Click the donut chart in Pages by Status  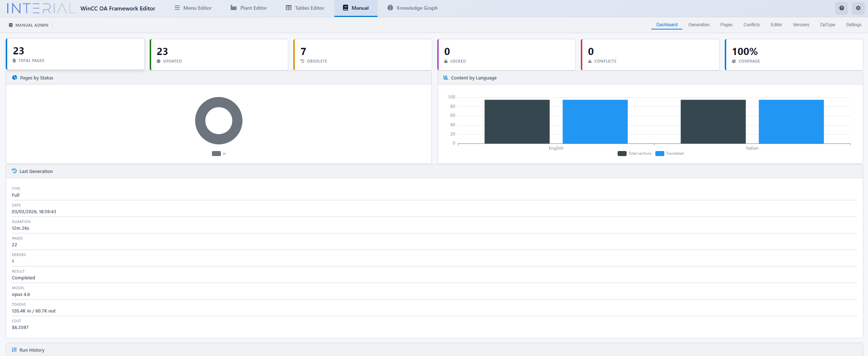(218, 103)
